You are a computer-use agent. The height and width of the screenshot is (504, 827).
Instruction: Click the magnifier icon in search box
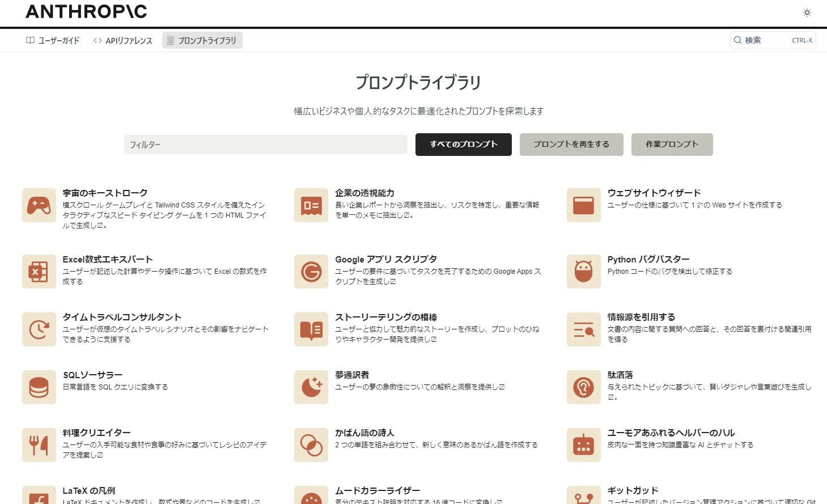[x=737, y=40]
